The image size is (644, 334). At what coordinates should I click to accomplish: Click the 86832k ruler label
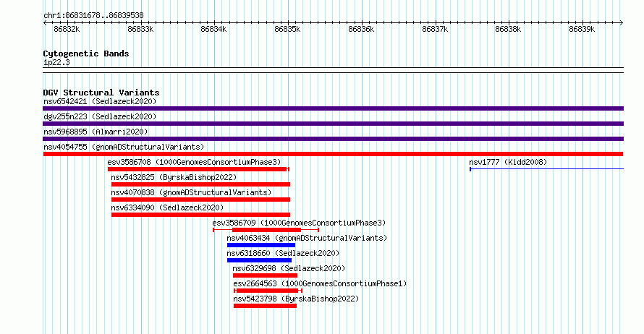tap(67, 30)
